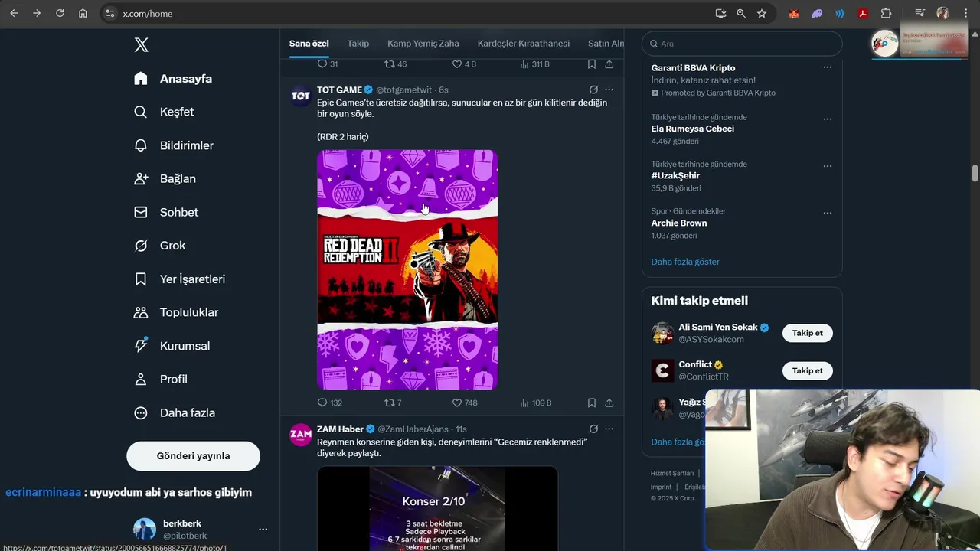
Task: Click Hizmet Şartları footer link
Action: tap(672, 473)
